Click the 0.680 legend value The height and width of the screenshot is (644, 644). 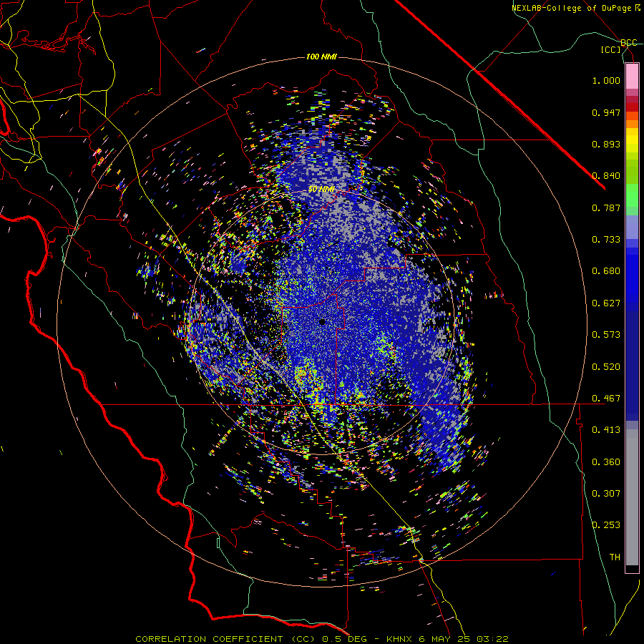coord(606,271)
